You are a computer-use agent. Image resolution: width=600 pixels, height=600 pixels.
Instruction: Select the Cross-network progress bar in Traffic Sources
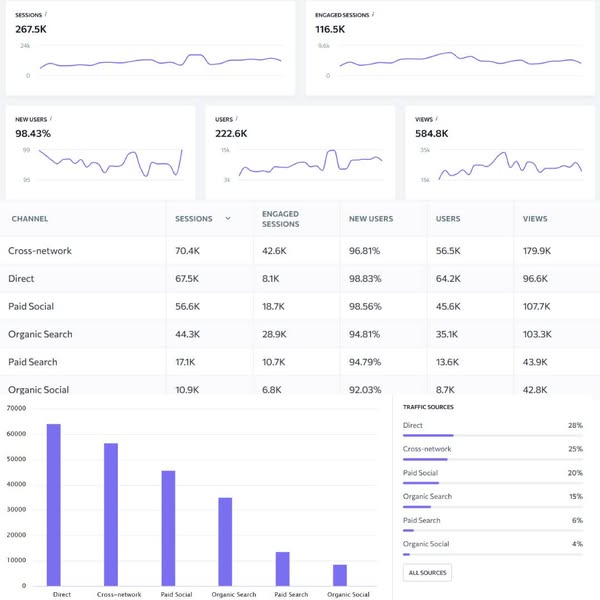493,459
